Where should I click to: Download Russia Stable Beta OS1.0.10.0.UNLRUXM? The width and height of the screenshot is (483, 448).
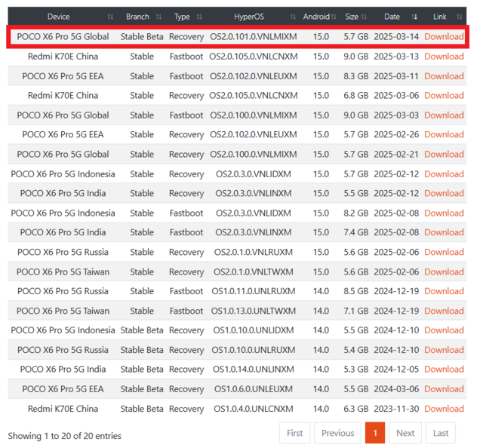coord(444,350)
